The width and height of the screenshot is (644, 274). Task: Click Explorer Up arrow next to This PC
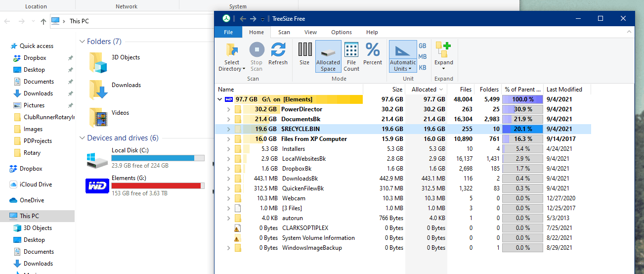[x=43, y=21]
